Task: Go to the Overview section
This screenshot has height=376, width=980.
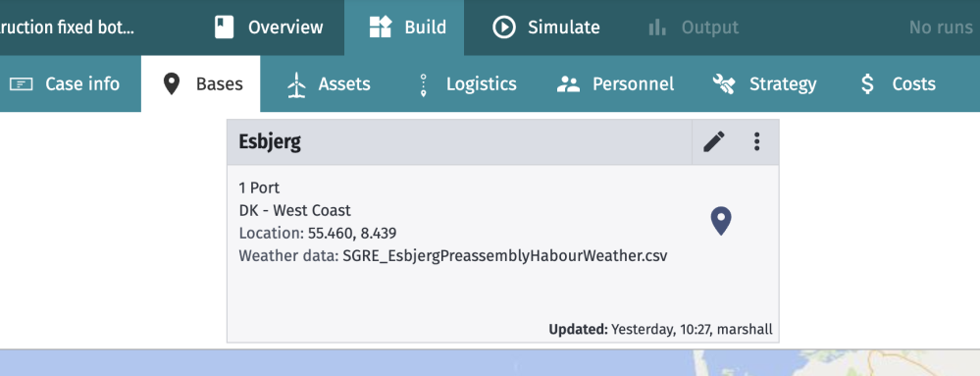Action: [x=269, y=27]
